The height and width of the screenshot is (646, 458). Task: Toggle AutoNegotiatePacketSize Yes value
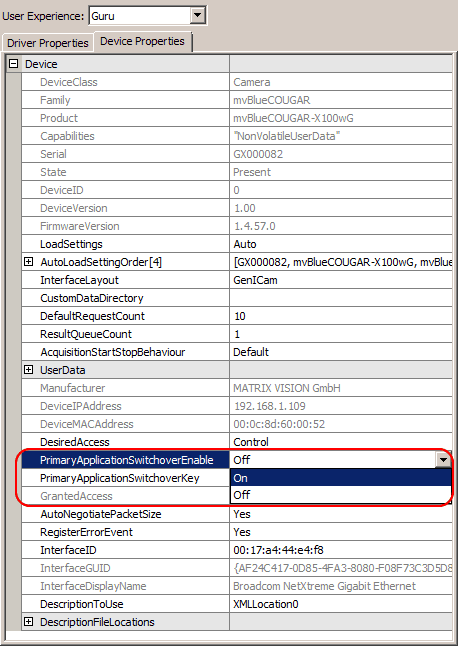click(x=341, y=514)
